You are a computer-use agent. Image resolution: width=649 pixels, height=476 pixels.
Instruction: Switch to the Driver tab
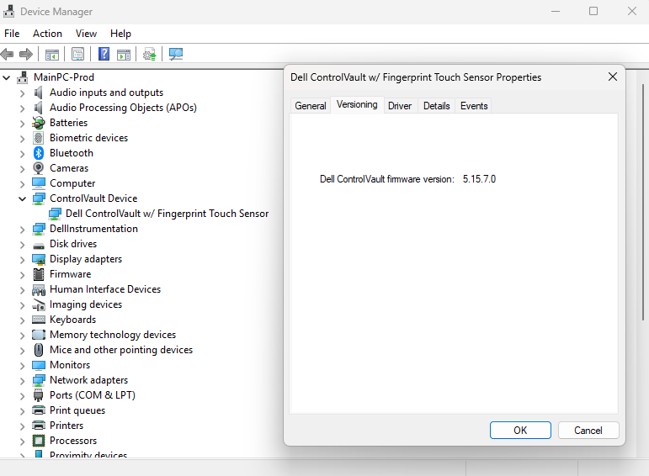click(x=400, y=106)
